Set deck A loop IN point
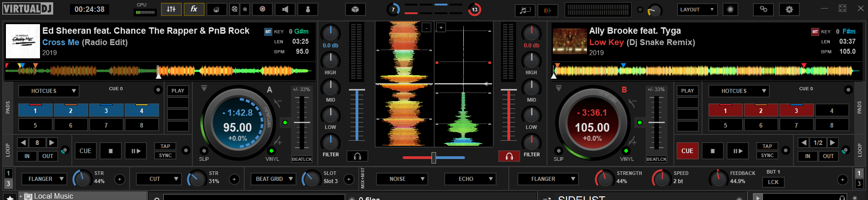 pyautogui.click(x=27, y=156)
